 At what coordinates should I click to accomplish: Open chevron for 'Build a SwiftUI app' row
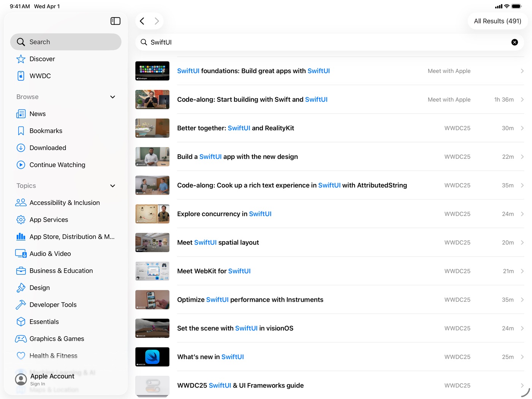[522, 157]
